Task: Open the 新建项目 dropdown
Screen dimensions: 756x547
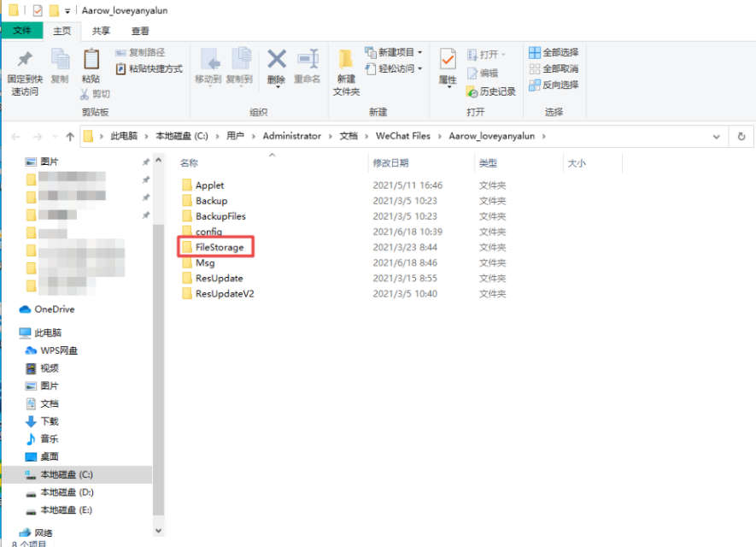Action: tap(394, 52)
